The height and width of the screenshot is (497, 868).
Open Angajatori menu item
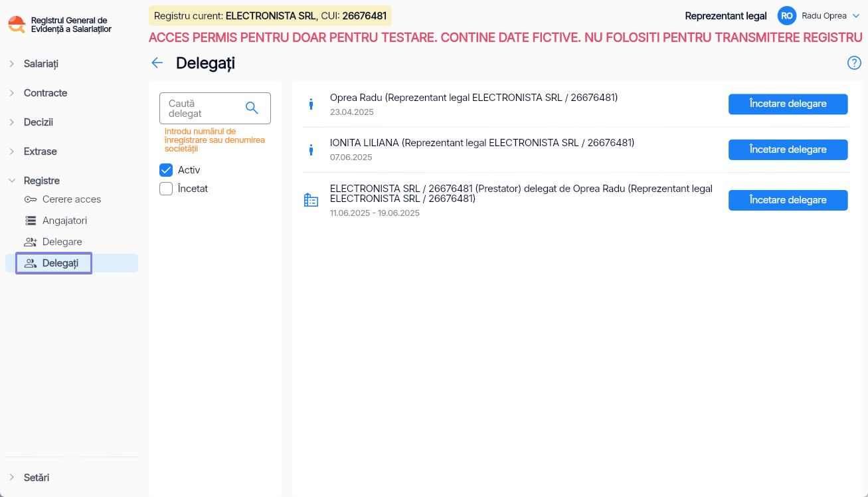coord(64,221)
